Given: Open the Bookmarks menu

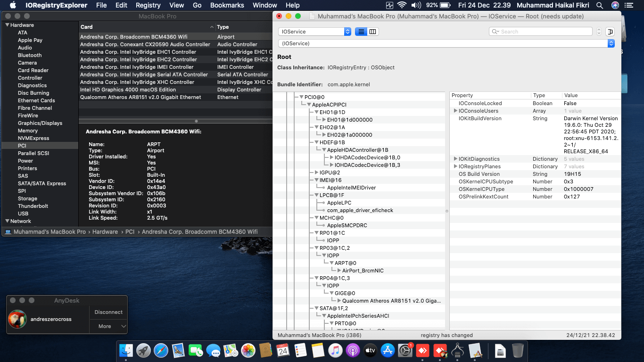Looking at the screenshot, I should (x=227, y=5).
